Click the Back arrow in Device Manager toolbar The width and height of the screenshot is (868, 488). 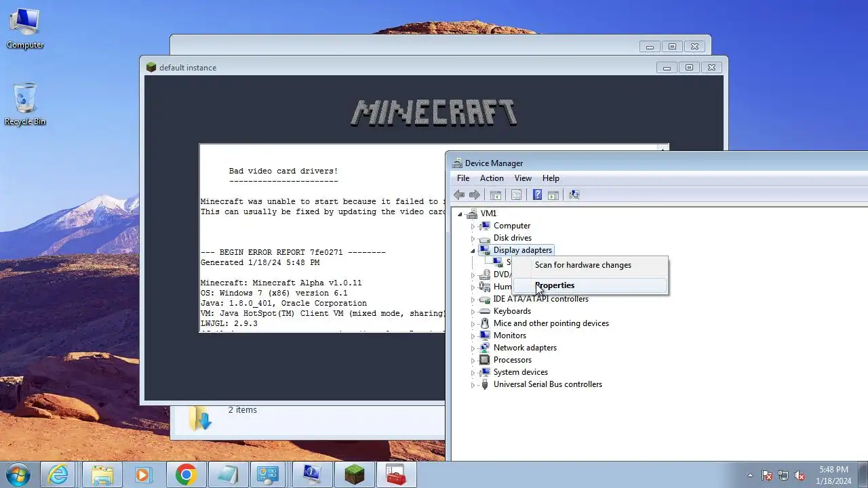click(460, 195)
